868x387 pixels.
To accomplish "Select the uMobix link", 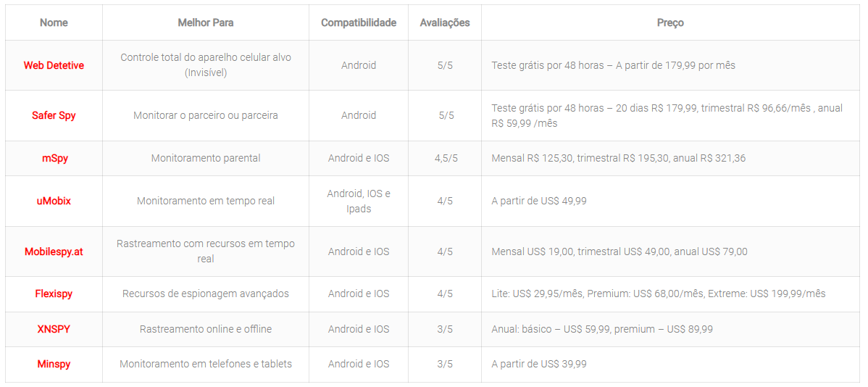I will click(x=54, y=201).
